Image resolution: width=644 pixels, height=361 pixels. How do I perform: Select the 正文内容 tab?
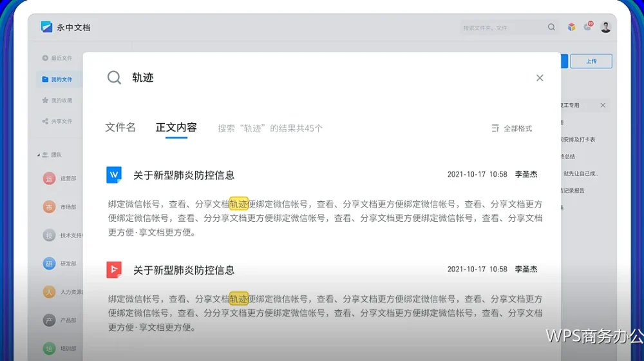pyautogui.click(x=176, y=128)
